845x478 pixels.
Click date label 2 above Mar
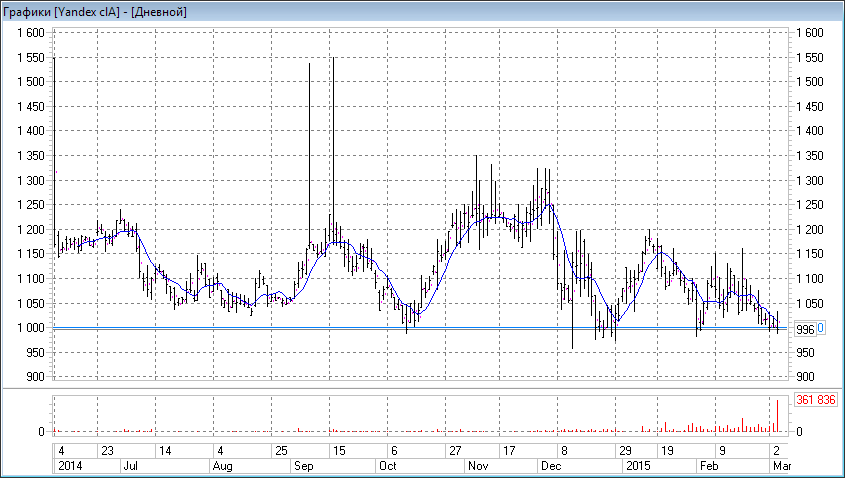[x=777, y=451]
